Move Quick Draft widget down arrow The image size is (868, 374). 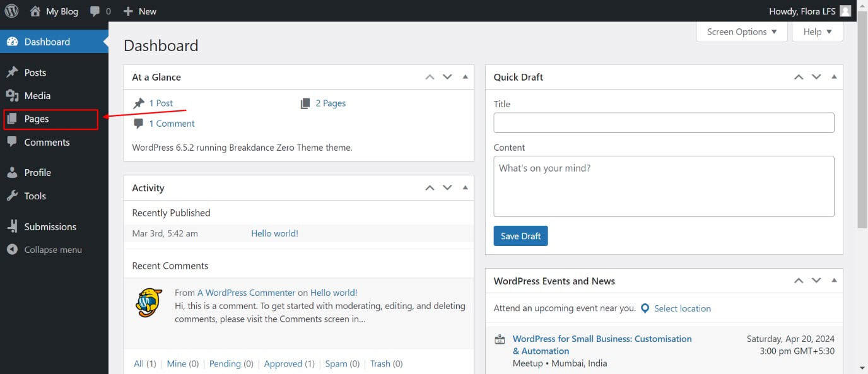[816, 77]
